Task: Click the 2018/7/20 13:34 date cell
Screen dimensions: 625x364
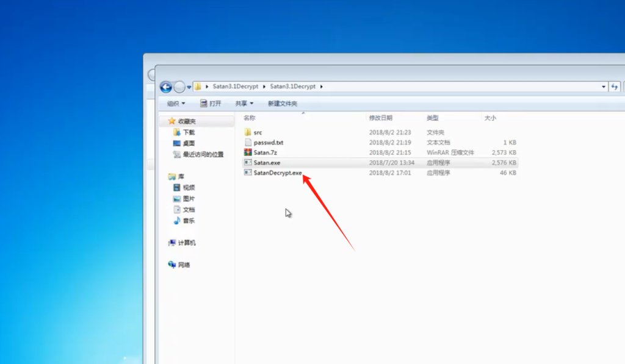Action: tap(391, 163)
